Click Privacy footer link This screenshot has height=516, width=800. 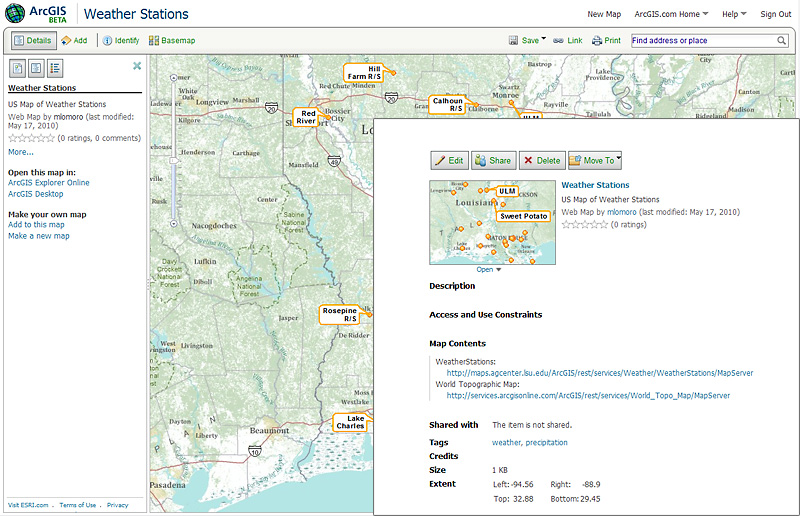pyautogui.click(x=117, y=505)
